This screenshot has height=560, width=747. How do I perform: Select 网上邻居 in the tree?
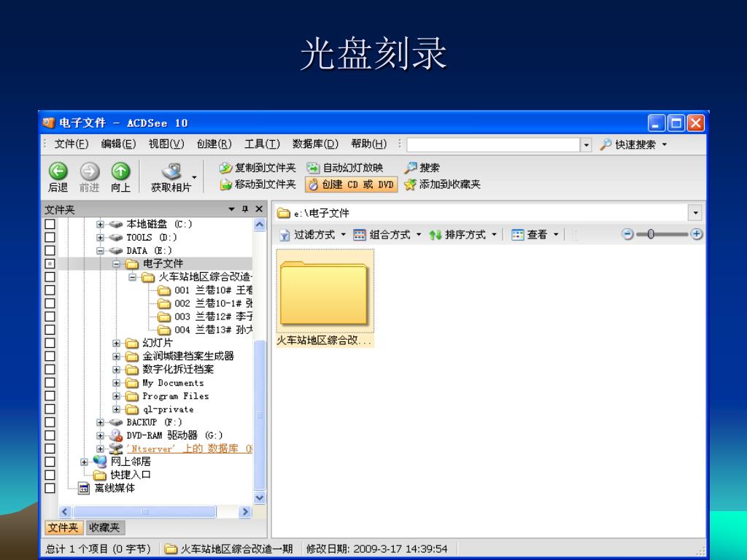131,462
